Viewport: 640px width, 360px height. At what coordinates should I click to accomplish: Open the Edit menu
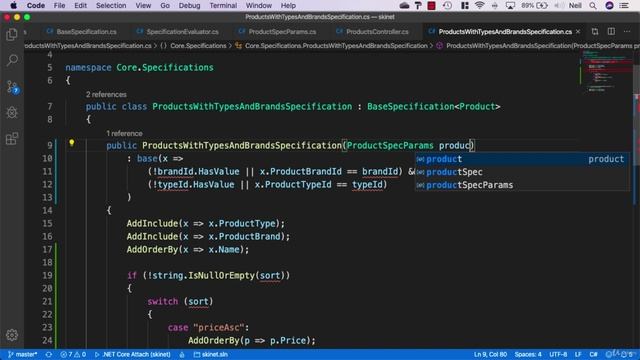tap(80, 6)
